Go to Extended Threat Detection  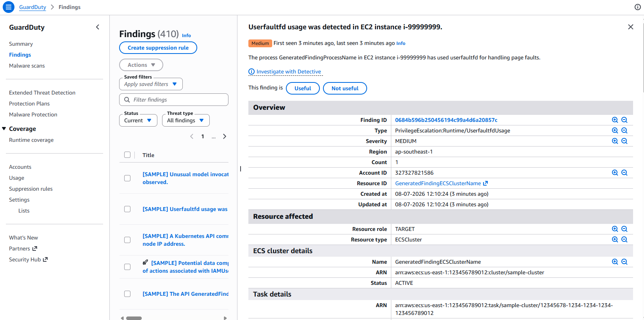pyautogui.click(x=42, y=93)
